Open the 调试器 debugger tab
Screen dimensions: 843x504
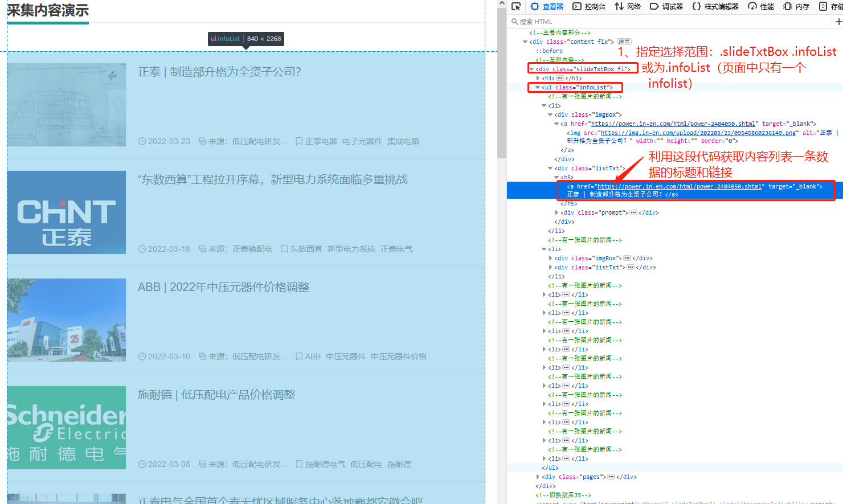click(x=666, y=6)
